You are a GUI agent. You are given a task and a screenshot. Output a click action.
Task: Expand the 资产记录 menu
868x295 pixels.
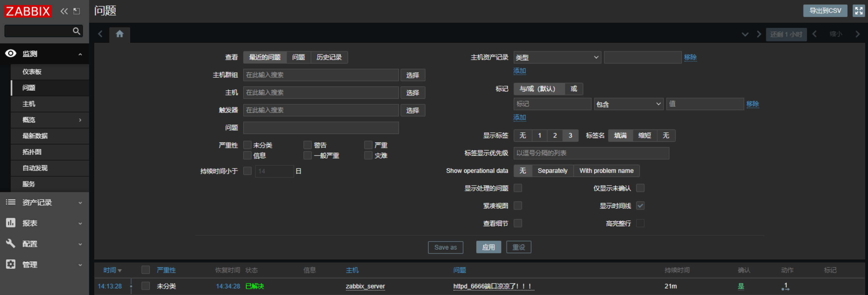coord(80,203)
